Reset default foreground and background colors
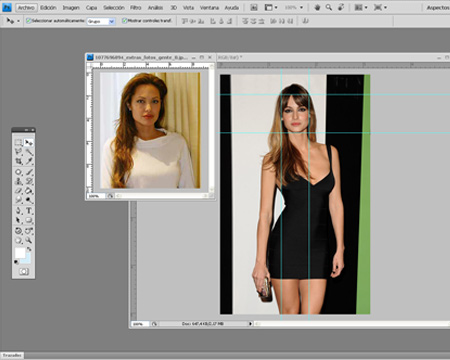This screenshot has width=450, height=360. click(x=16, y=262)
